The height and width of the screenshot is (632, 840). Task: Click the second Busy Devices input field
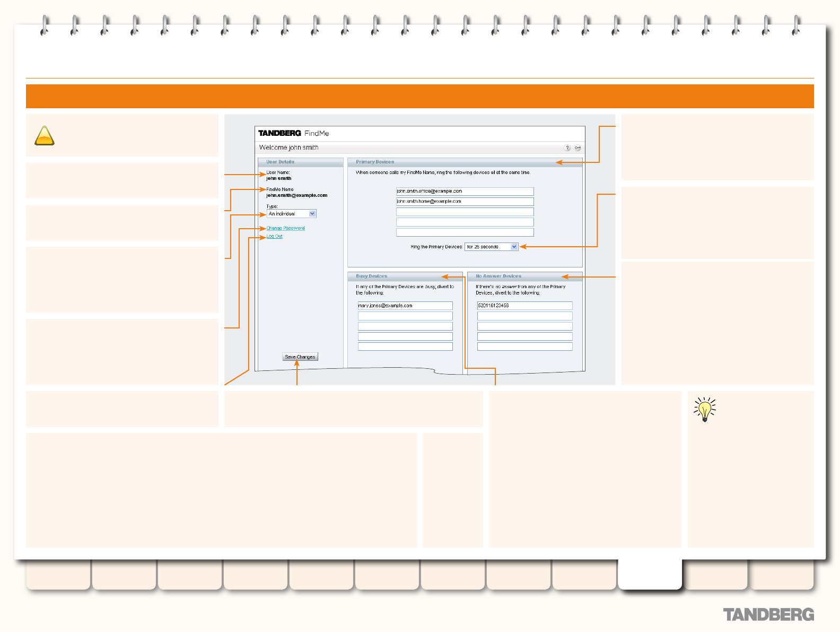(x=405, y=316)
